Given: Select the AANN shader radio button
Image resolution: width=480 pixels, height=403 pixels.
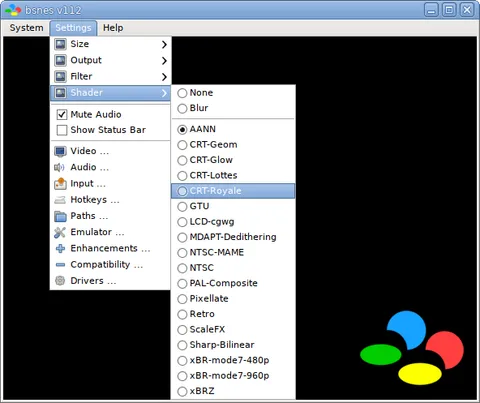Looking at the screenshot, I should click(182, 129).
